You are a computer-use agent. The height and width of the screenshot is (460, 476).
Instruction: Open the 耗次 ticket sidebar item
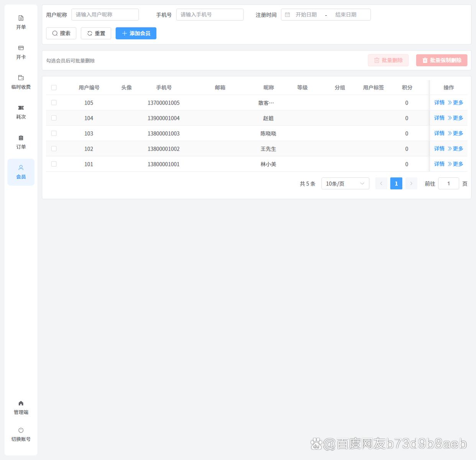tap(21, 112)
